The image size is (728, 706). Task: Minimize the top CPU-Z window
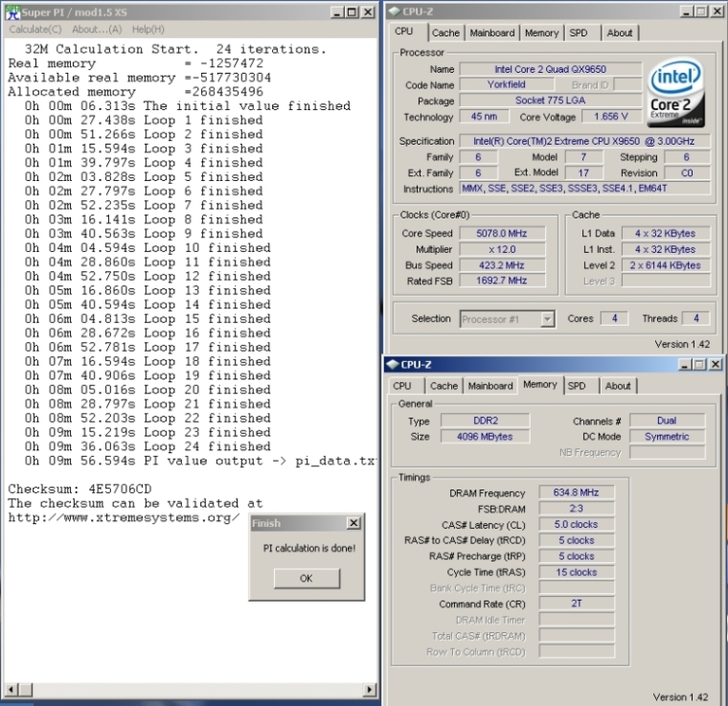tap(686, 11)
